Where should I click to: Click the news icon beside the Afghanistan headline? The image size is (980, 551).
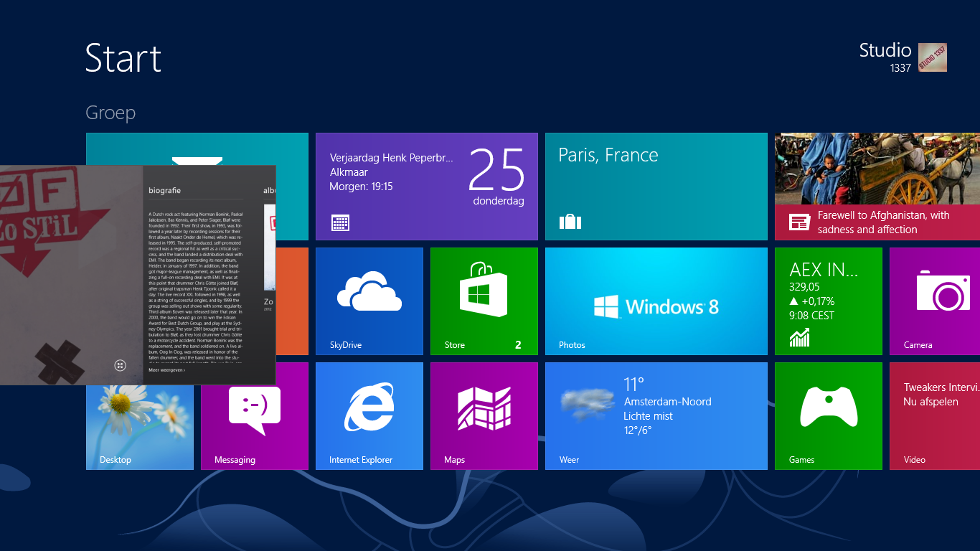799,222
